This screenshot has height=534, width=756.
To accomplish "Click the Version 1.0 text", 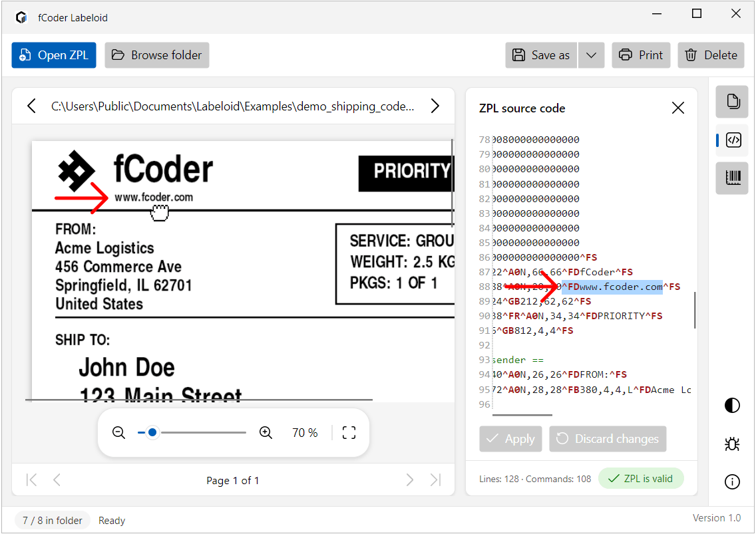I will tap(717, 518).
